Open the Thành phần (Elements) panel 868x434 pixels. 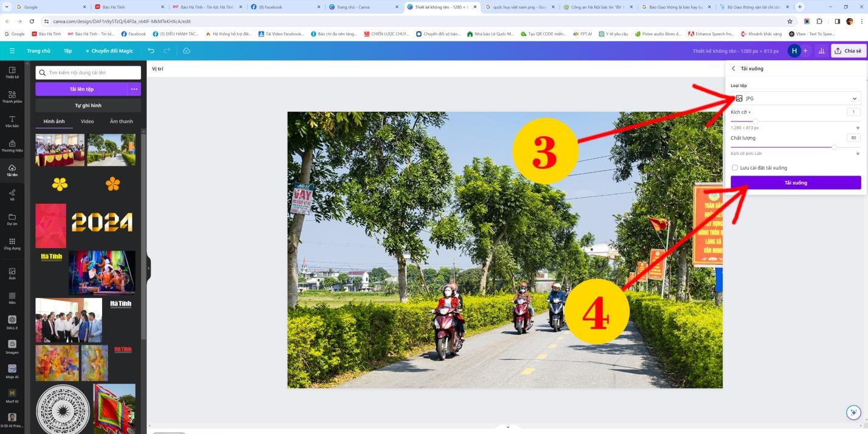[x=12, y=97]
